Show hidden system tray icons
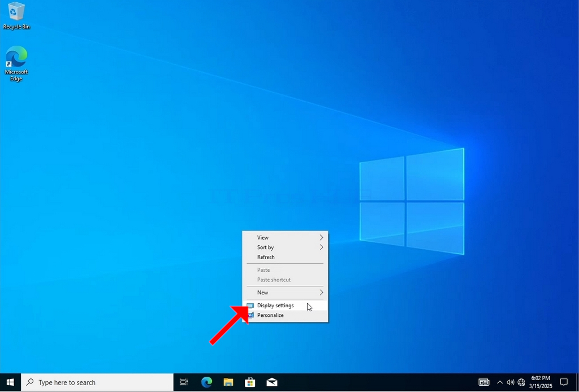 tap(500, 382)
